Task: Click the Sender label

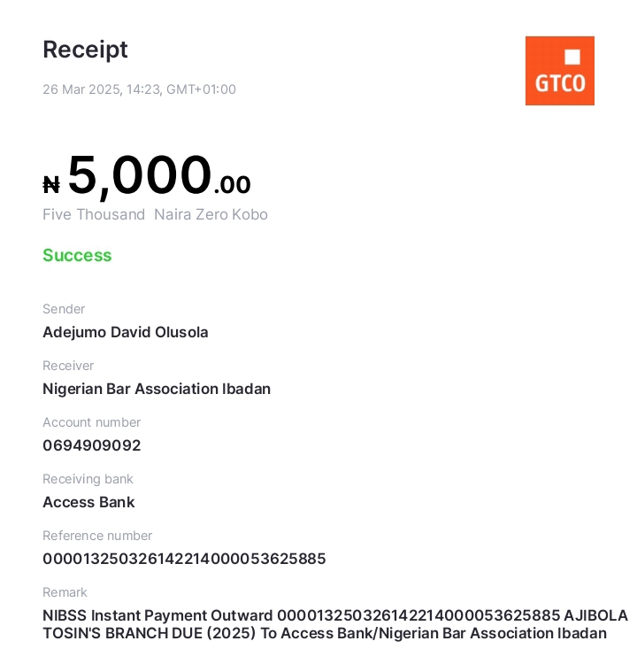Action: (64, 309)
